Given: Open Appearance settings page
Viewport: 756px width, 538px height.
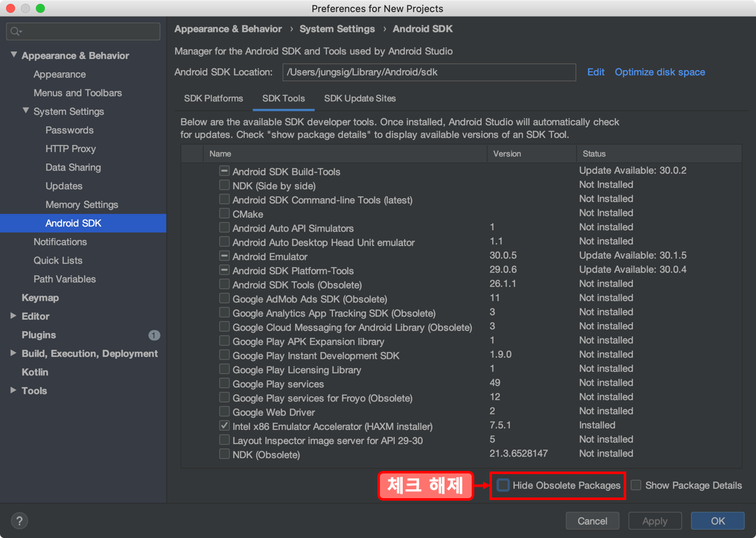Looking at the screenshot, I should [x=60, y=74].
